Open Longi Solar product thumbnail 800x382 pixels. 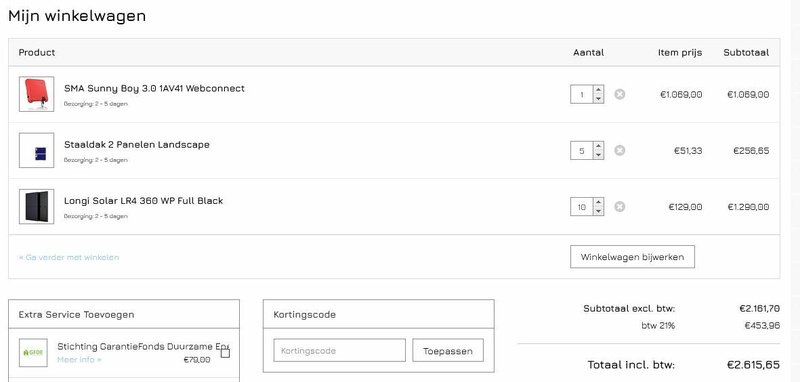tap(36, 207)
